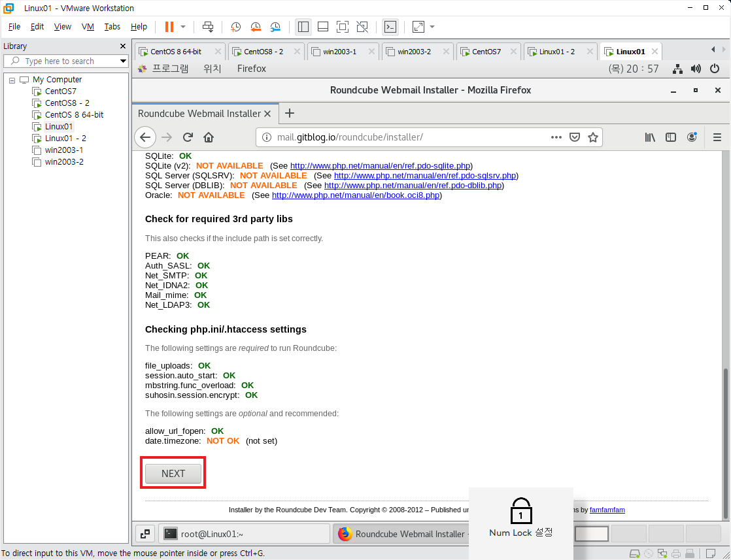This screenshot has height=560, width=731.
Task: Go to the Firefox home page
Action: coord(209,137)
